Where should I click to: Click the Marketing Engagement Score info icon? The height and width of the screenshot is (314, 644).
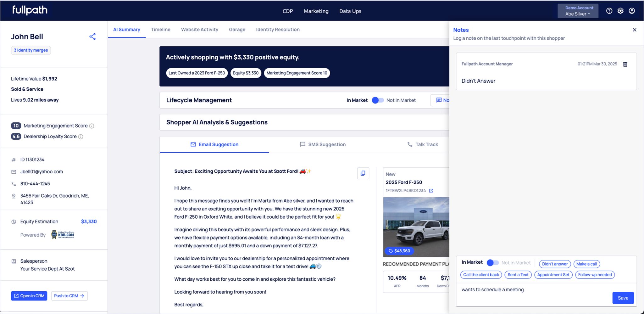point(92,126)
